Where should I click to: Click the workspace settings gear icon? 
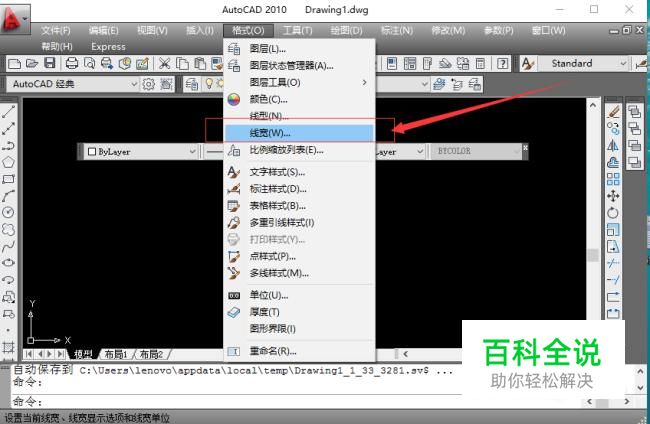click(148, 84)
